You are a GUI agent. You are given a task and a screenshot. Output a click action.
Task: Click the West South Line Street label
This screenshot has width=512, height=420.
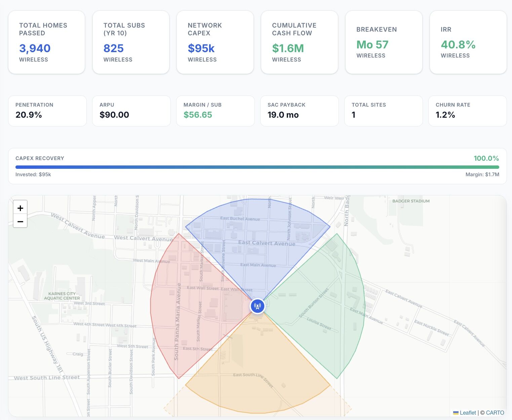47,378
